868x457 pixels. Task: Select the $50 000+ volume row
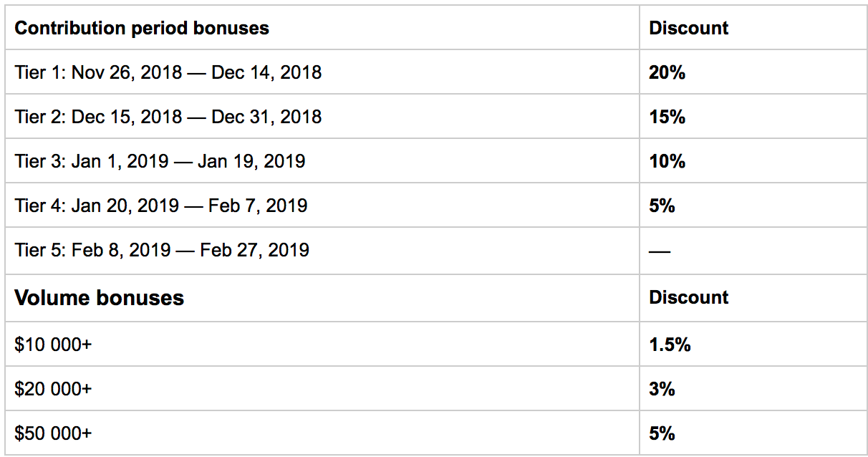[x=53, y=433]
